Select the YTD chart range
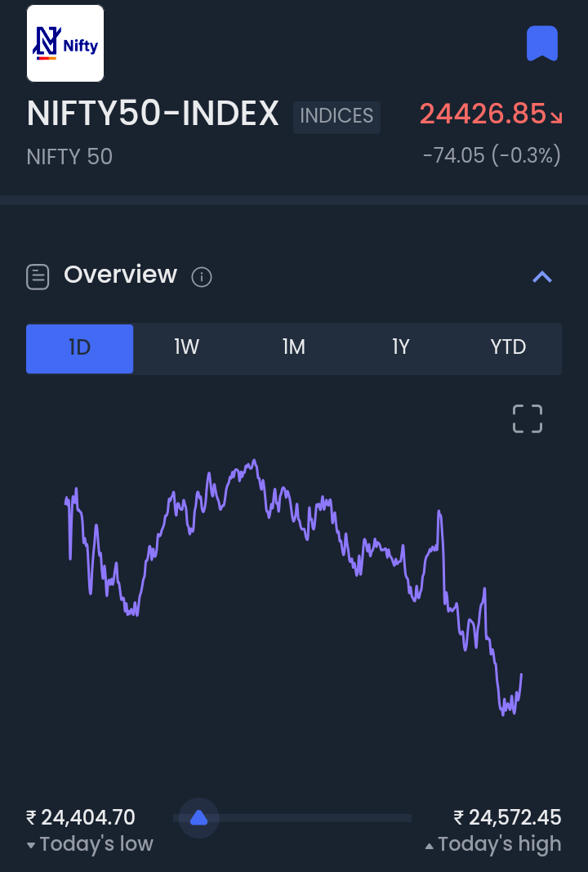588x872 pixels. tap(508, 348)
